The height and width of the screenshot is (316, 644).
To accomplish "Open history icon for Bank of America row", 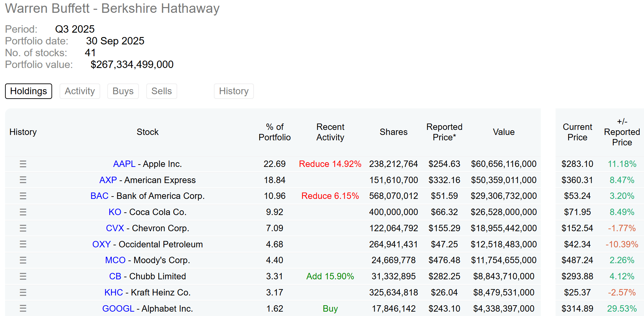I will click(23, 196).
